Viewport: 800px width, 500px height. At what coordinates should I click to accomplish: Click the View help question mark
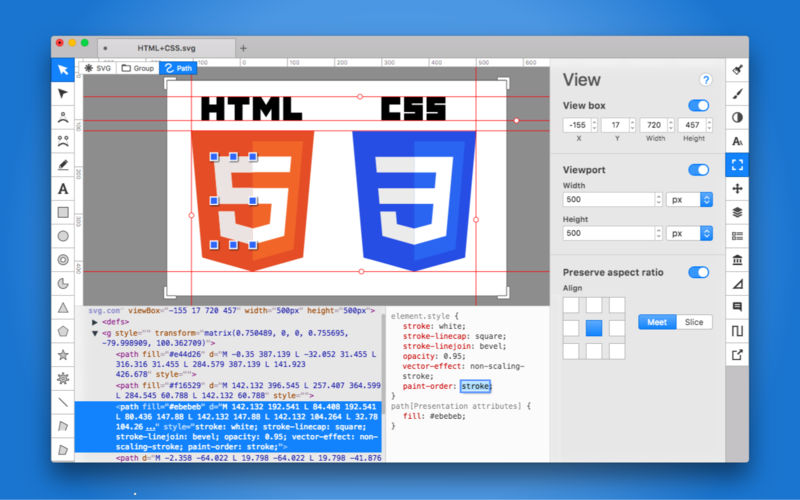coord(706,80)
